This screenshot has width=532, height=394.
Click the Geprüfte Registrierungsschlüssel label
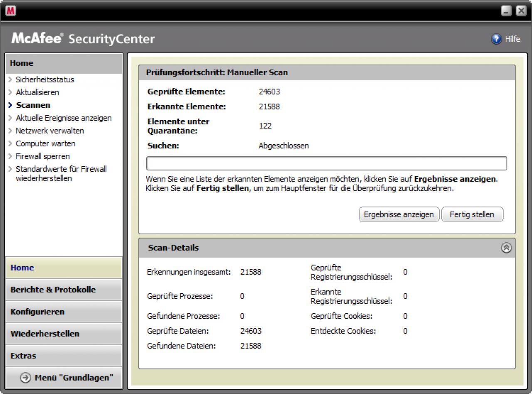(352, 273)
